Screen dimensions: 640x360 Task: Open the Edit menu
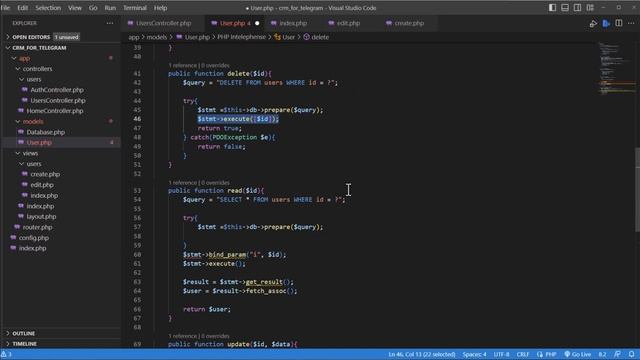click(22, 8)
